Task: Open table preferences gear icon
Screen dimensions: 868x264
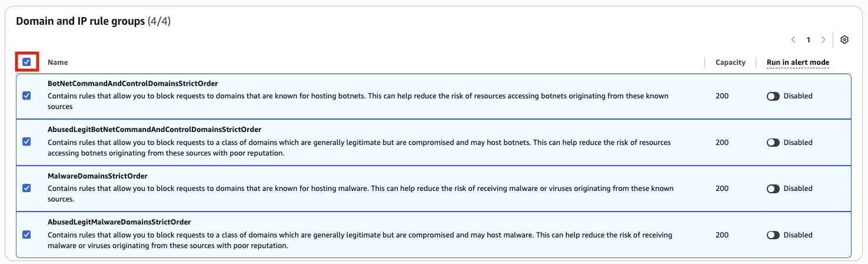Action: click(844, 40)
